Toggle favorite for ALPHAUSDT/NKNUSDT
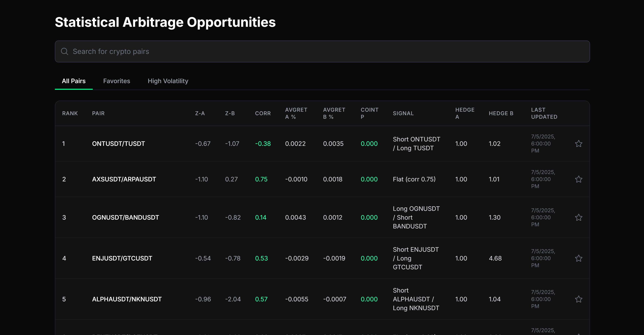Viewport: 644px width, 335px height. (x=579, y=299)
